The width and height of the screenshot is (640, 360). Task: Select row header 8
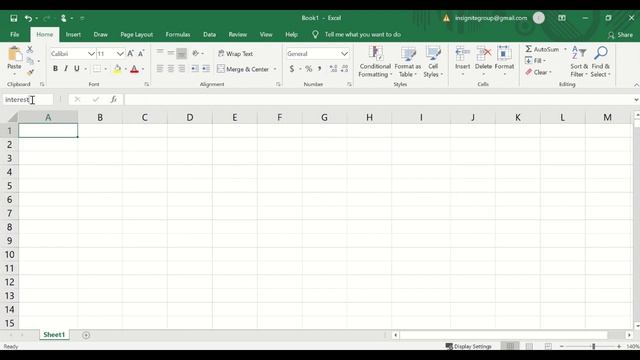[9, 227]
